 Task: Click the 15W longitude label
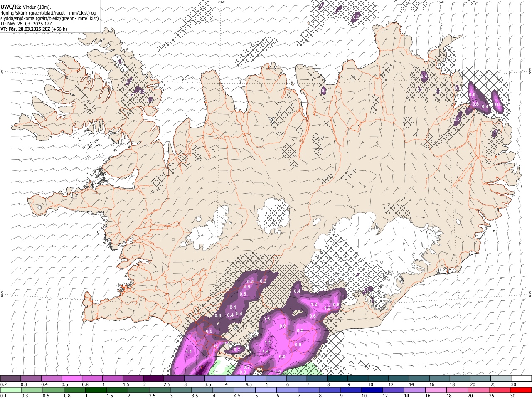tap(440, 2)
